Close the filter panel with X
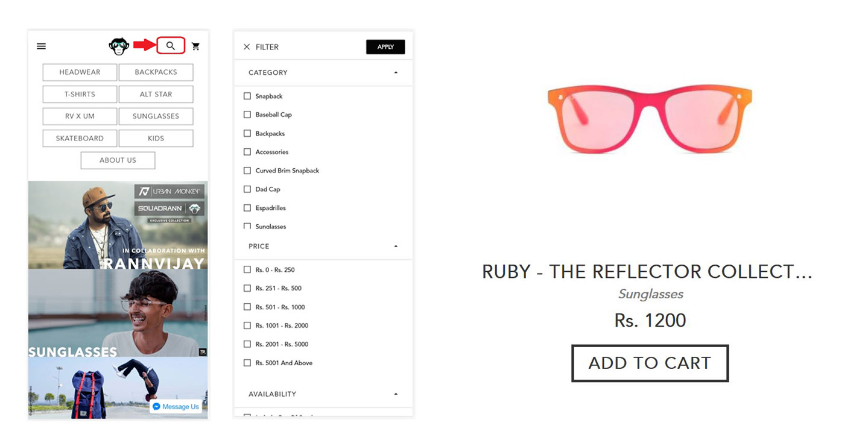868x443 pixels. [x=246, y=47]
